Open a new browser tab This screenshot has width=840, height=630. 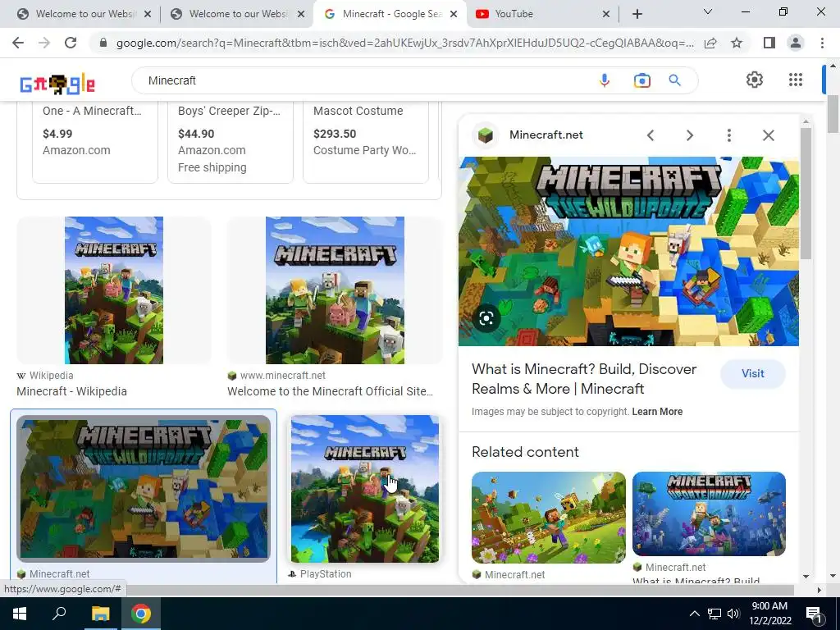point(637,14)
